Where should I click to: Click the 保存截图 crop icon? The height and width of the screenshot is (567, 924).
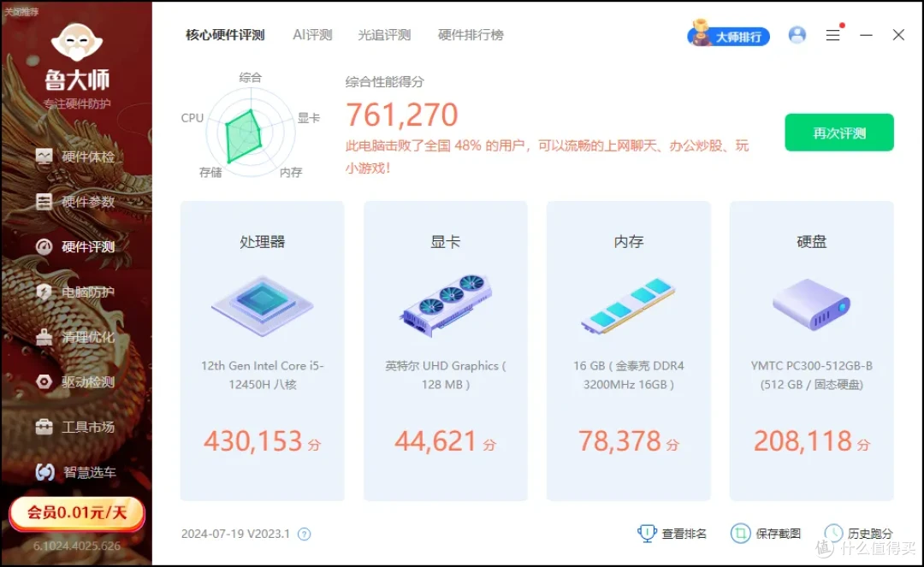click(740, 534)
